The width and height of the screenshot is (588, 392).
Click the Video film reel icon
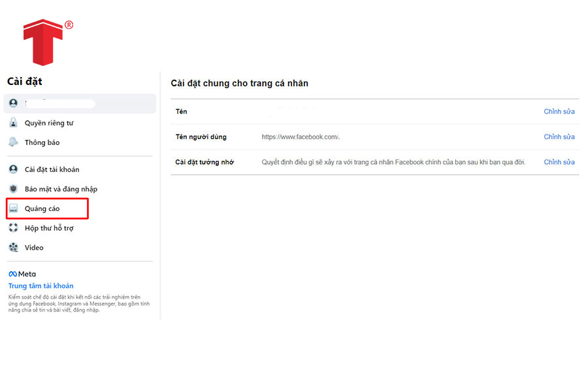click(x=14, y=247)
